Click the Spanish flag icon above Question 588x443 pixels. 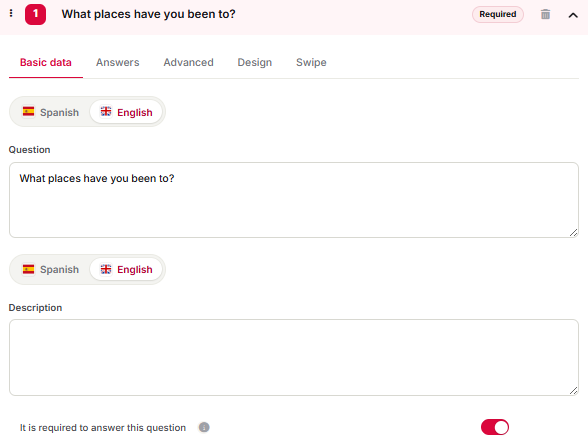point(28,111)
